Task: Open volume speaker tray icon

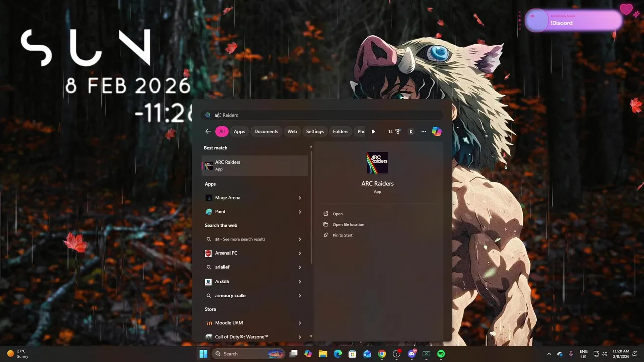Action: pyautogui.click(x=604, y=354)
